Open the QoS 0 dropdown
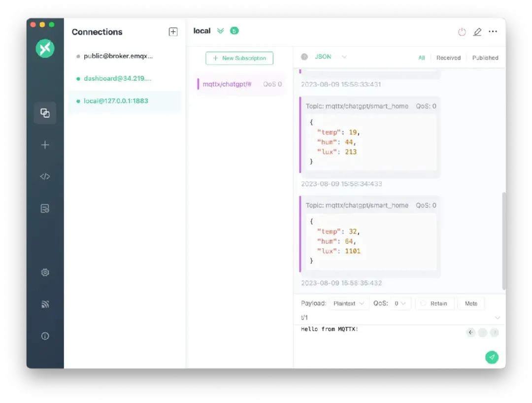The width and height of the screenshot is (532, 403). (x=400, y=303)
